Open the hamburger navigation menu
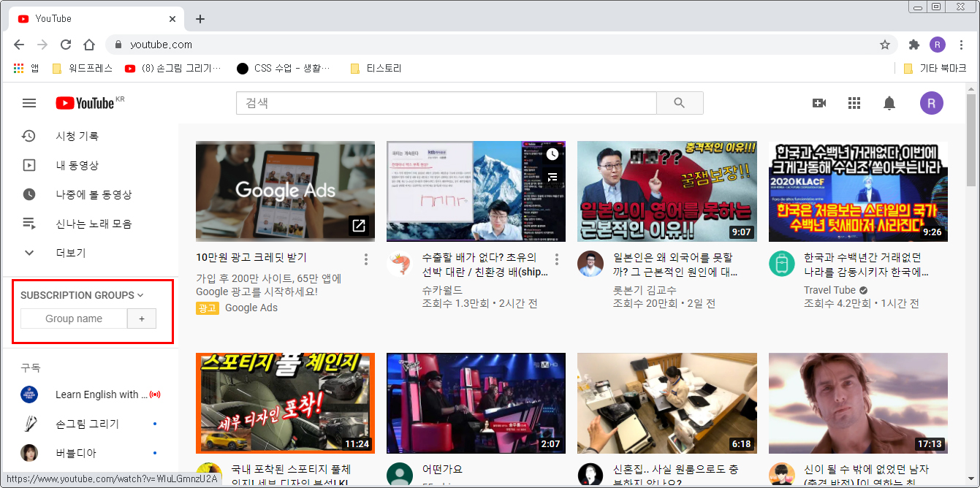980x488 pixels. (29, 103)
